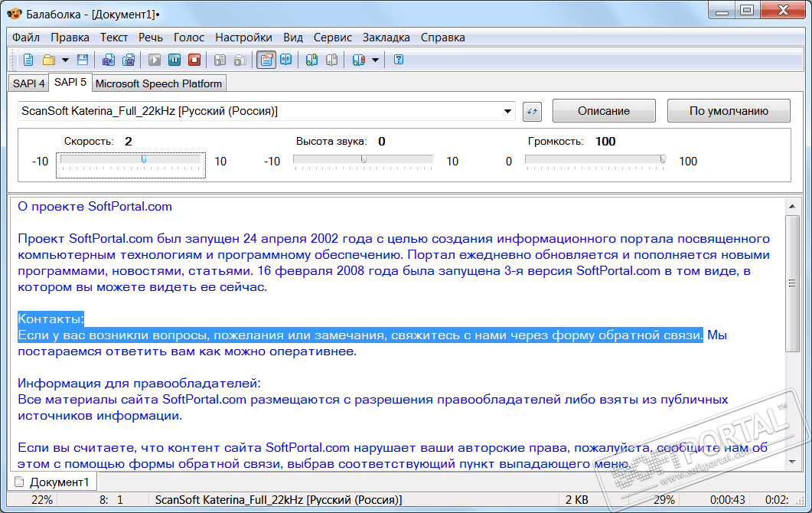Click the '22%' value in status bar

[42, 499]
